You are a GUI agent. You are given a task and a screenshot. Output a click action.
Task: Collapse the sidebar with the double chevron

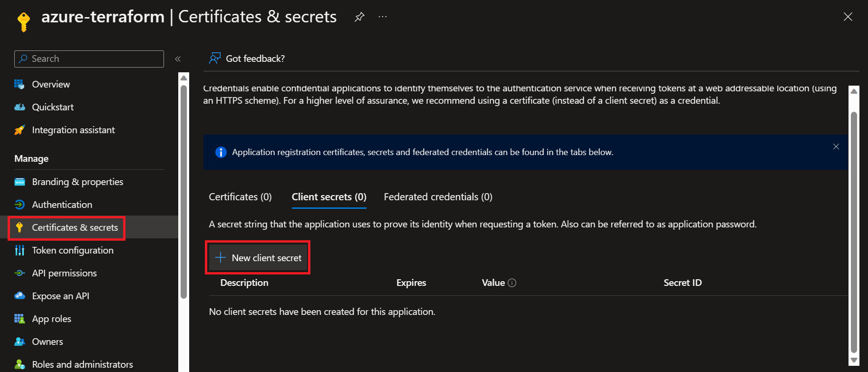tap(178, 59)
